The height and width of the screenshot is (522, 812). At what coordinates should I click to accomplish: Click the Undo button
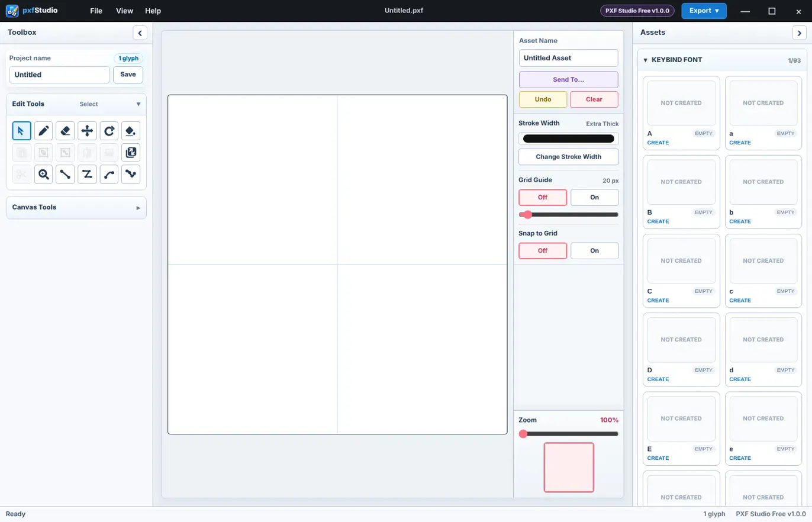coord(543,99)
